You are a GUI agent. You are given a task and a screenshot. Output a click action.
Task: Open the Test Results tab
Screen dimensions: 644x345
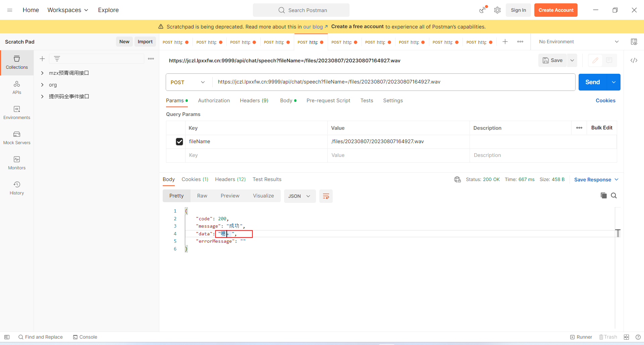pyautogui.click(x=267, y=179)
